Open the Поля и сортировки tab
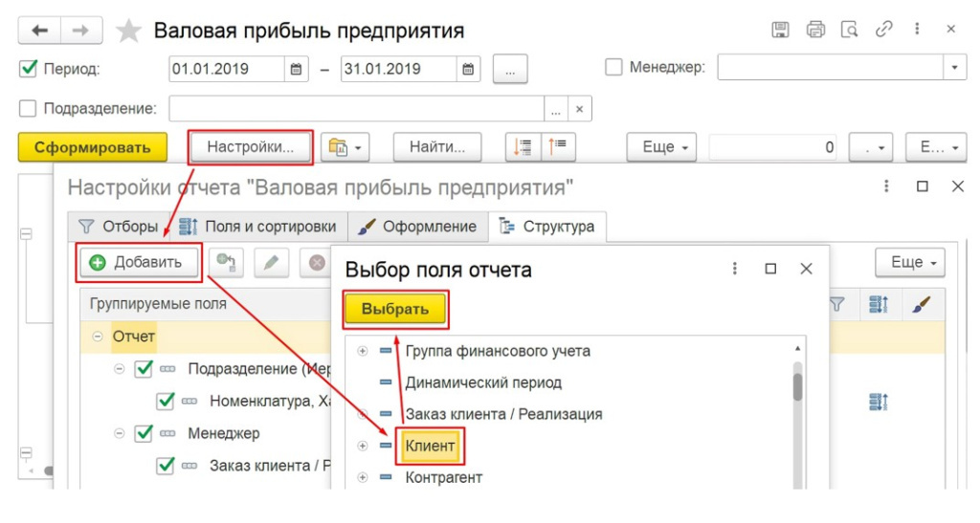The height and width of the screenshot is (523, 980). pos(258,227)
